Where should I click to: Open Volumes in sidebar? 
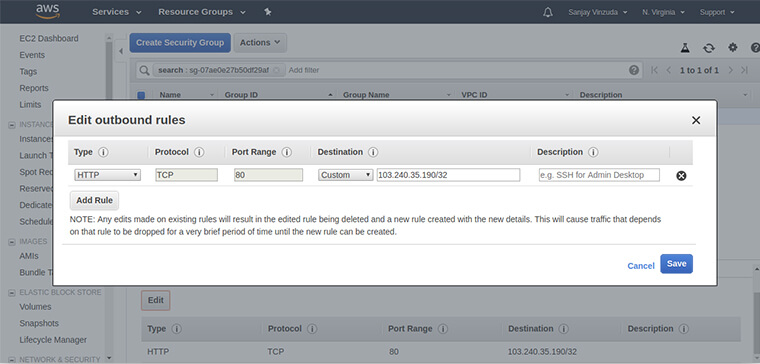(x=35, y=307)
